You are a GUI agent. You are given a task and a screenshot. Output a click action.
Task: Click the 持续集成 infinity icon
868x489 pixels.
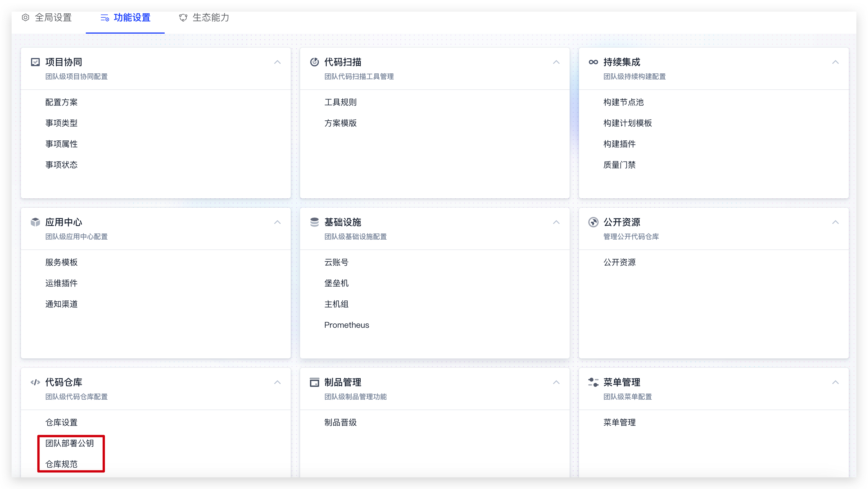593,62
